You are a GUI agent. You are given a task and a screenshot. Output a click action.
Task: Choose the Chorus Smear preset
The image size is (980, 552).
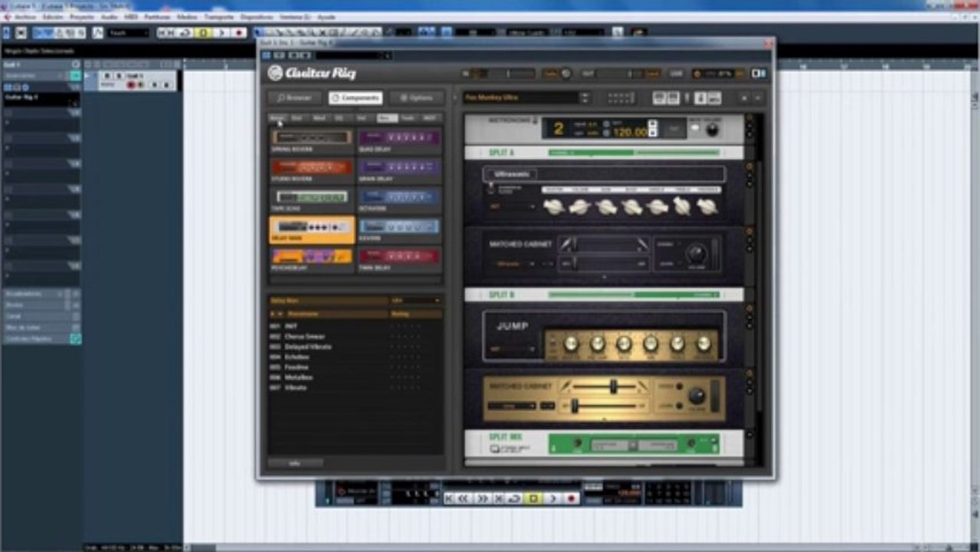coord(305,337)
